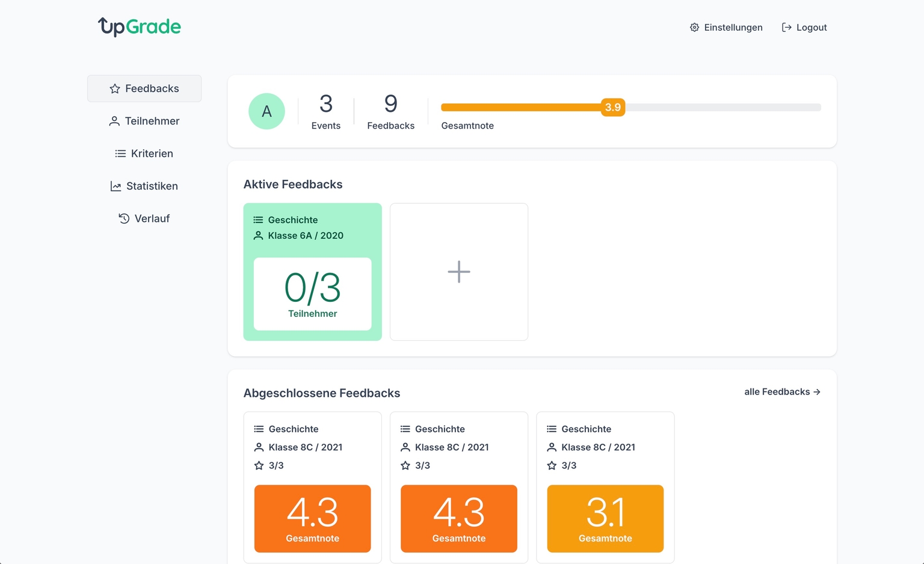Image resolution: width=924 pixels, height=564 pixels.
Task: Follow the alle Feedbacks link
Action: pos(783,391)
